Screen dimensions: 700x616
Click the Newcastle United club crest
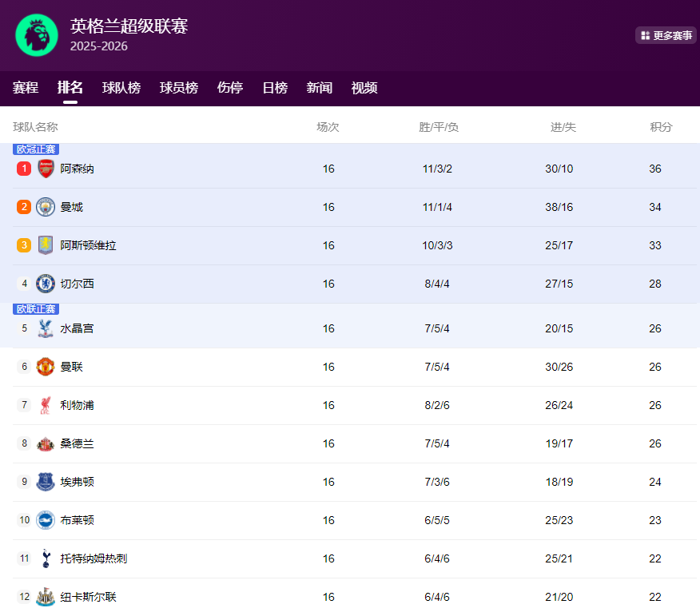coord(46,597)
